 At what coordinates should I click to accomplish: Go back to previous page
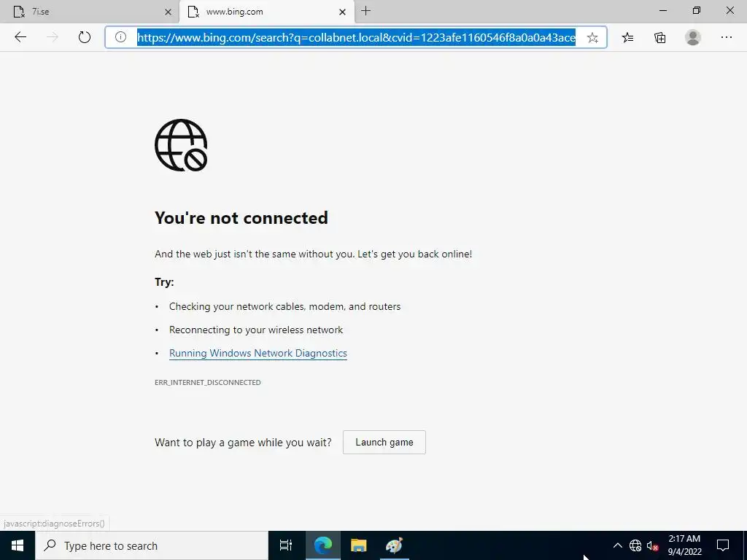[20, 37]
